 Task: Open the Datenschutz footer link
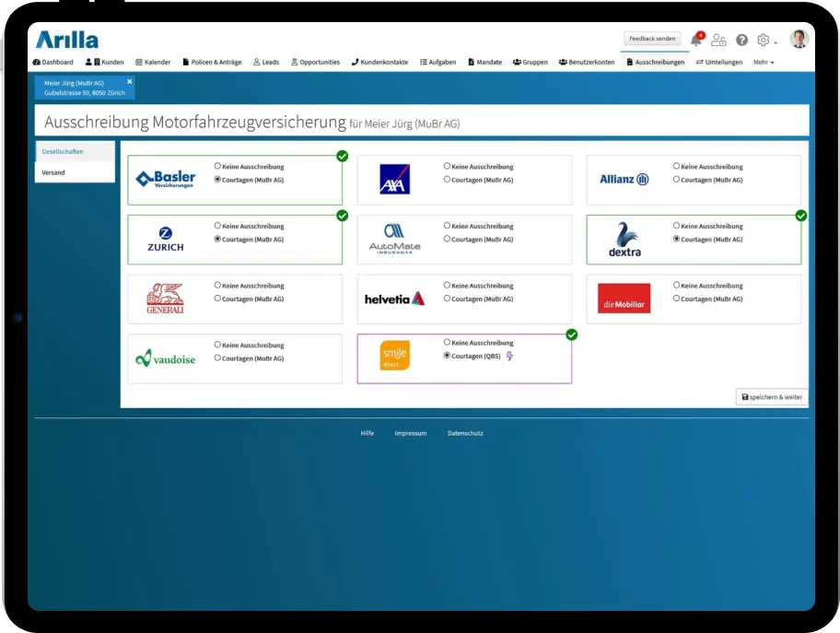pos(465,433)
